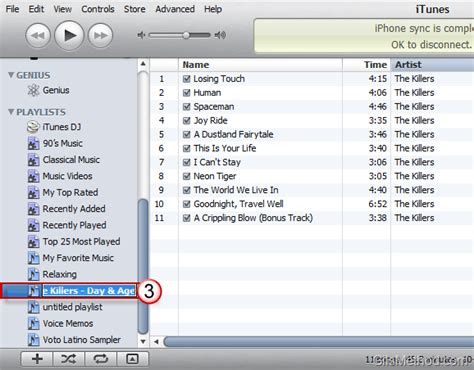
Task: Uncheck the Spaceman song checkbox
Action: [x=187, y=107]
